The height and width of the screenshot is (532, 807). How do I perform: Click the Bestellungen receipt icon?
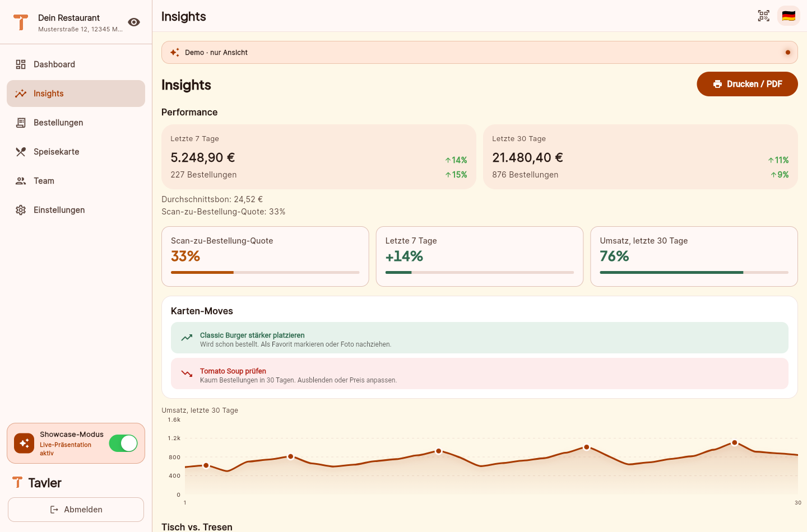[21, 123]
